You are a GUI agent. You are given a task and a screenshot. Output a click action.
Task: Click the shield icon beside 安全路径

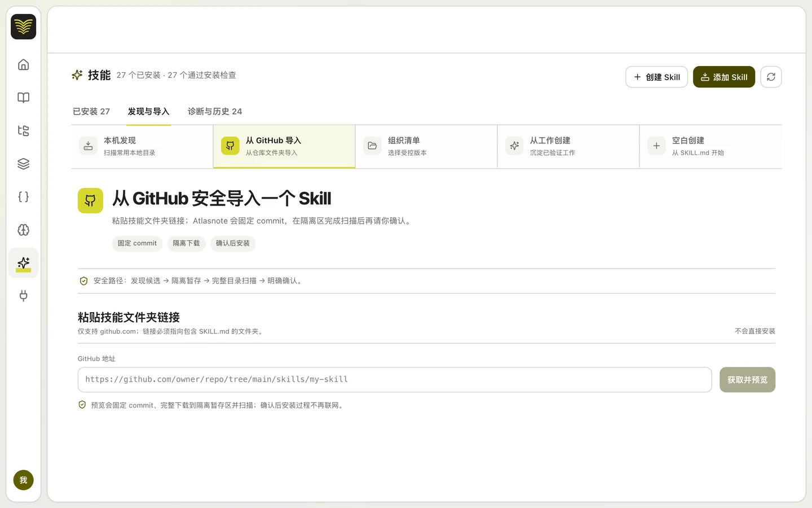click(x=83, y=281)
